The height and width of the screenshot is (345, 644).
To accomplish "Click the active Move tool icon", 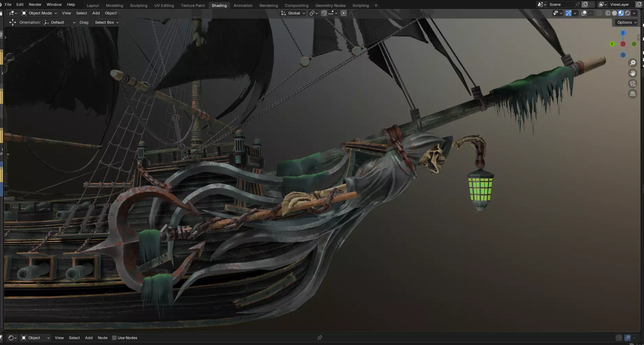I will pyautogui.click(x=13, y=22).
